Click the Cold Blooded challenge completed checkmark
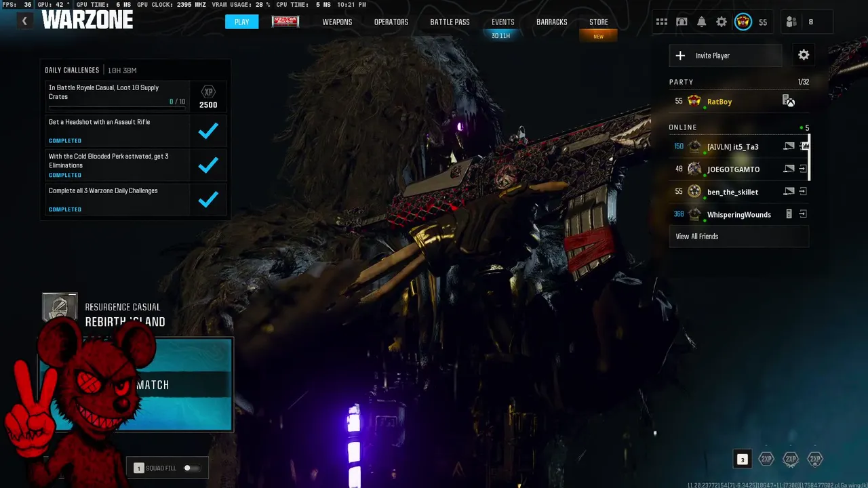 208,165
